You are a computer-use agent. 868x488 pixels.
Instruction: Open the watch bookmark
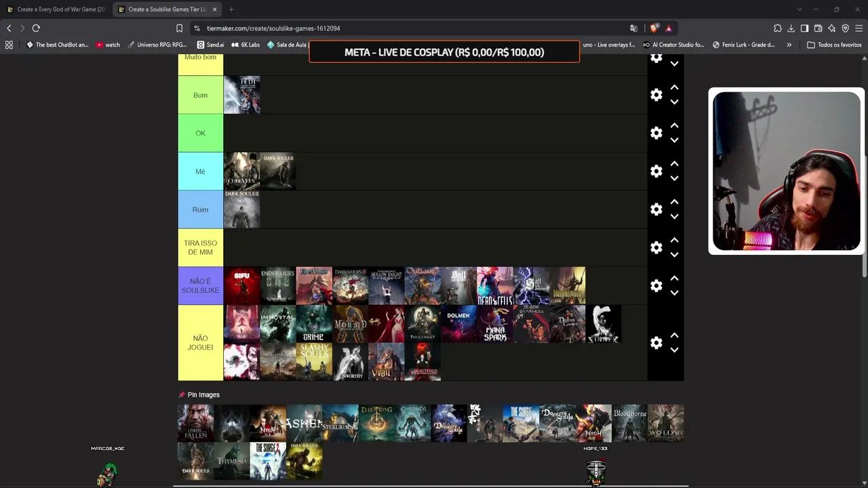[108, 45]
